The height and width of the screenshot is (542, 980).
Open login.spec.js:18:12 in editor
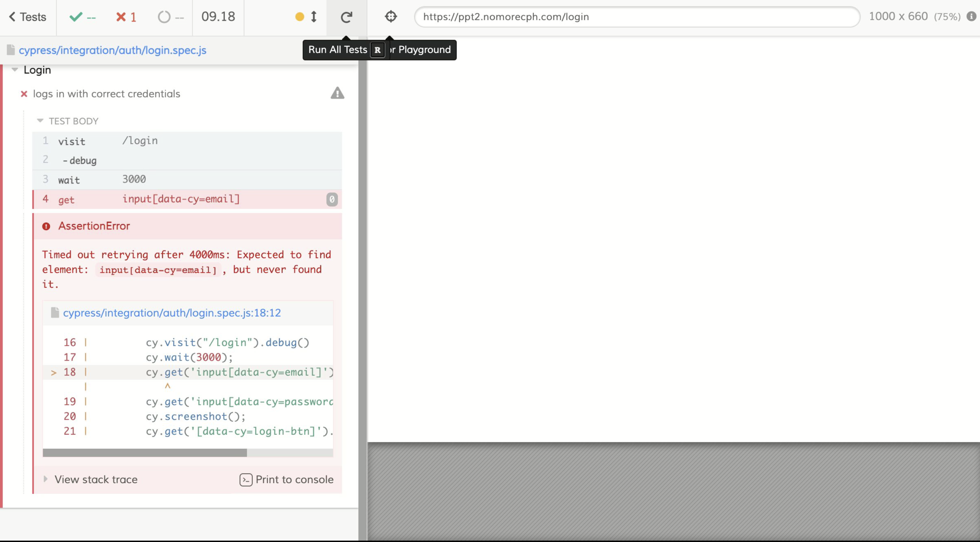[172, 313]
